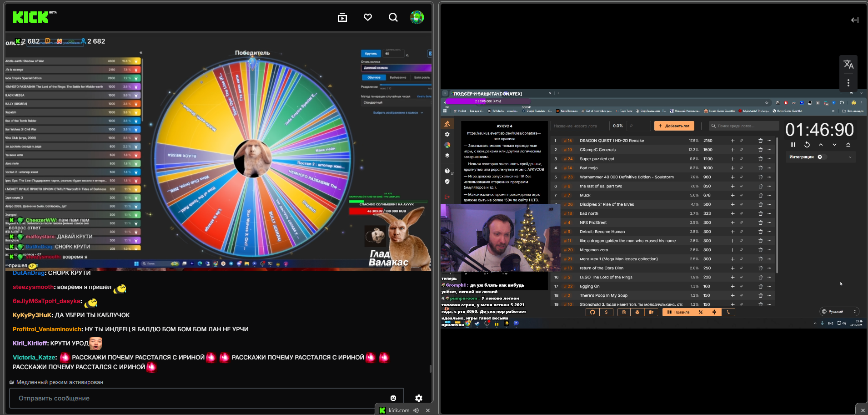Open the heart Following icon in Kick header
Viewport: 868px width, 415px height.
pos(368,17)
